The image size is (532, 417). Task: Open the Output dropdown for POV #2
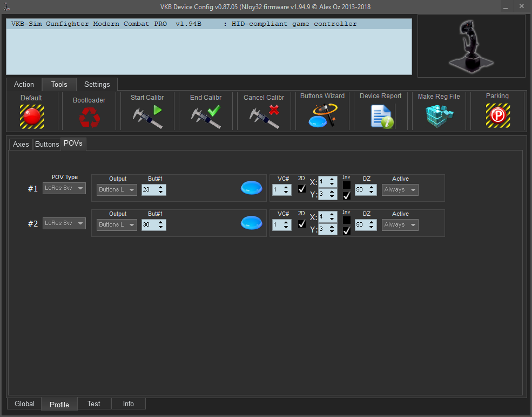(117, 225)
